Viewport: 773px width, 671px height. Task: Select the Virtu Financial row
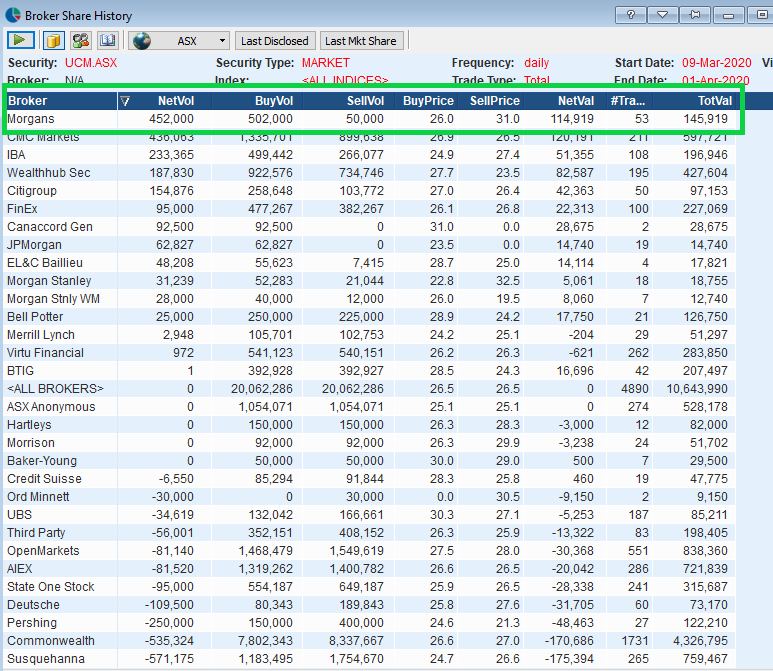pos(370,353)
